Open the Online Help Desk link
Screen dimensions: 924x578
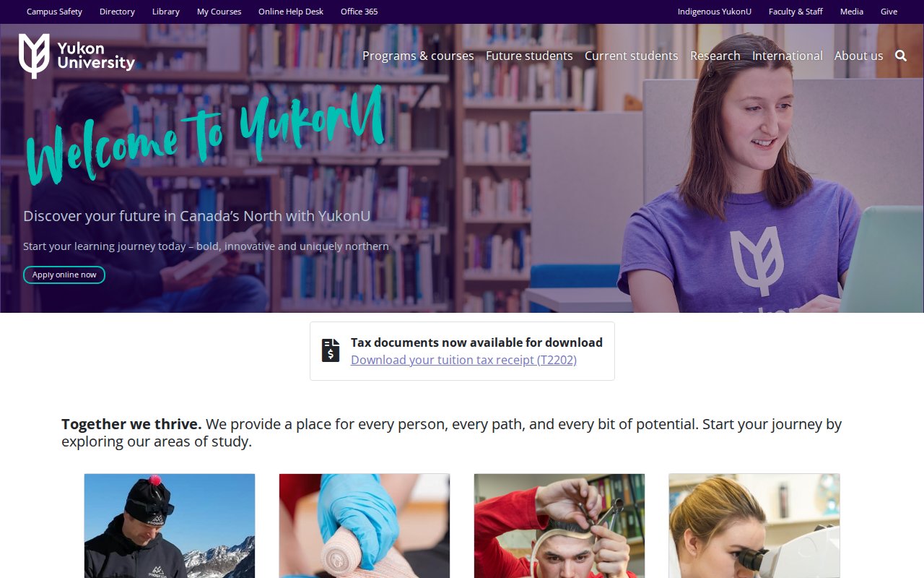(x=291, y=12)
